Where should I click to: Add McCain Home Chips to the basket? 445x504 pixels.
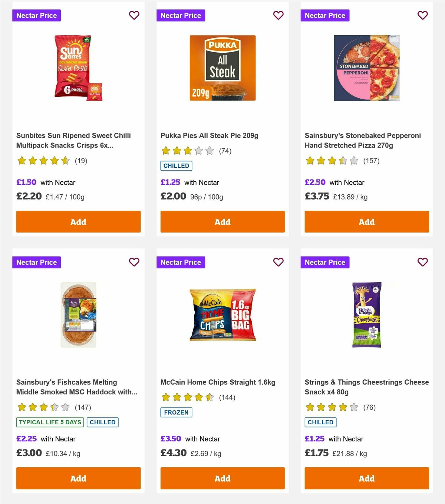tap(222, 478)
